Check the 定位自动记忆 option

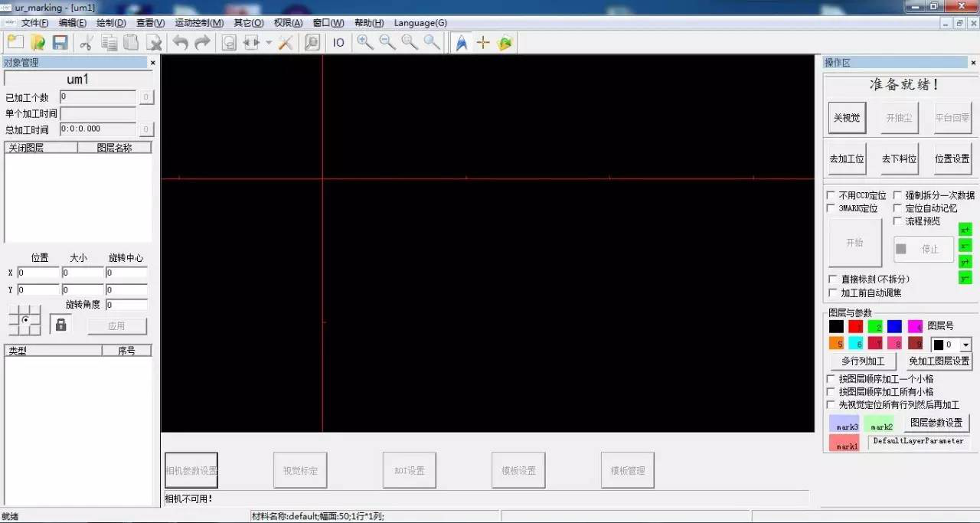pos(898,208)
